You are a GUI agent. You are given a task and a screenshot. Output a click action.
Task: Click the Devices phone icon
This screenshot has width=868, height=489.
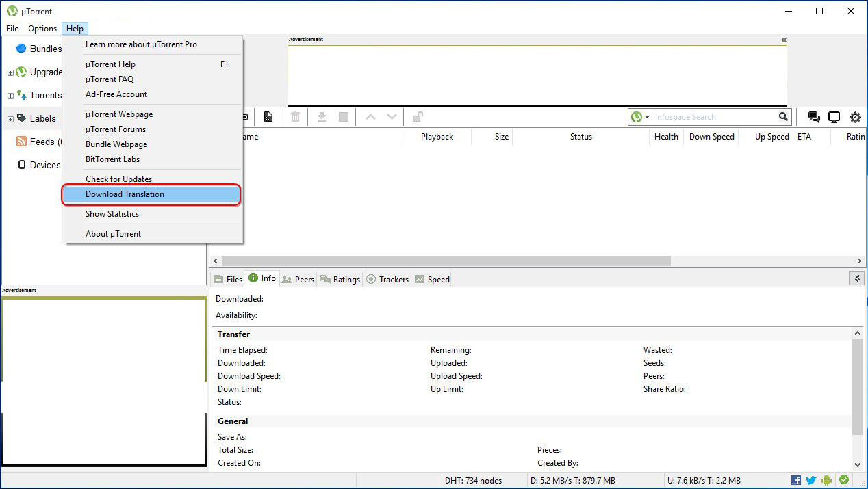click(x=21, y=165)
